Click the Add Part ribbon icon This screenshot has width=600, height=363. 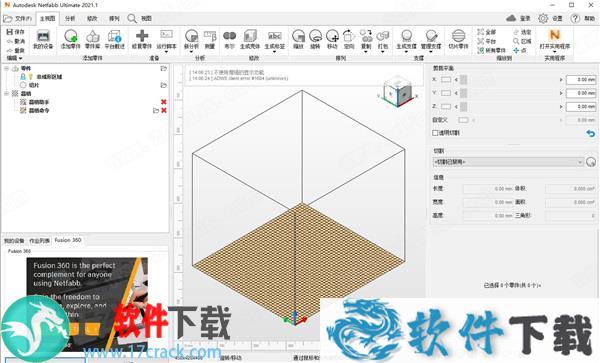coord(71,36)
